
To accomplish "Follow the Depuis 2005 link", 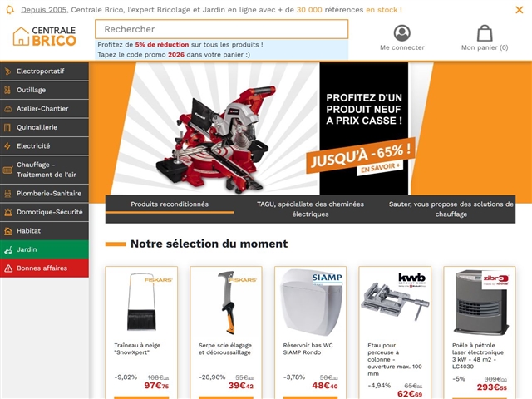I will [x=44, y=10].
